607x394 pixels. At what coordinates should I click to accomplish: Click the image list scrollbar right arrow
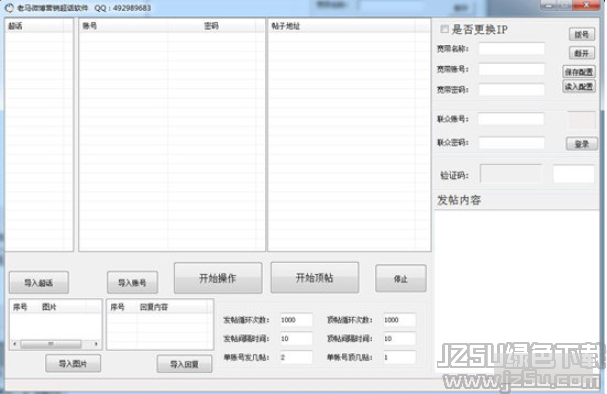tap(96, 344)
